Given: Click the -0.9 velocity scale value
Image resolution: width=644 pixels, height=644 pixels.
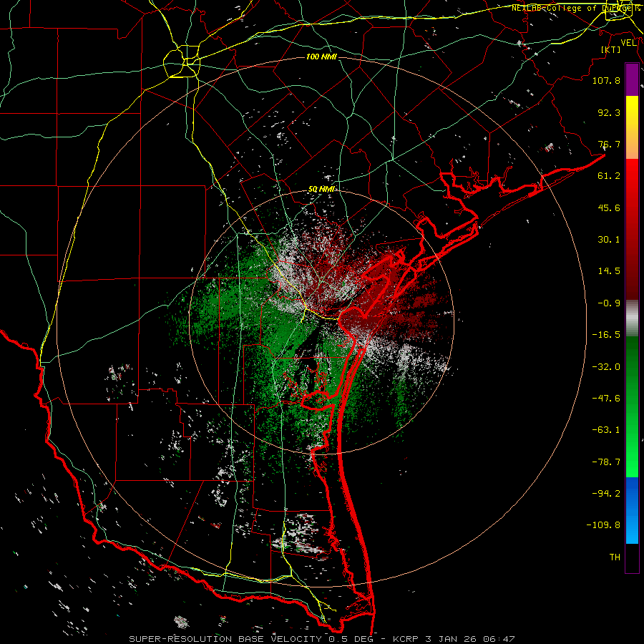Looking at the screenshot, I should click(609, 303).
